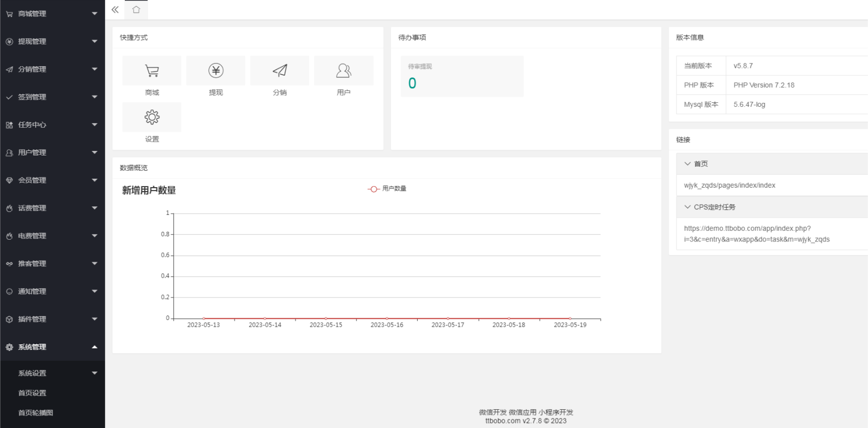Toggle the 用户数量 chart legend marker
Viewport: 868px width, 428px height.
click(x=373, y=189)
